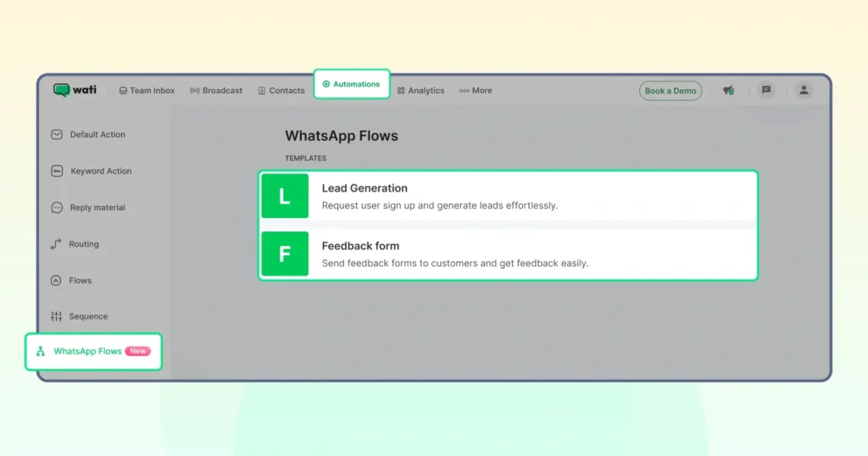Click the TEMPLATES section label

(x=305, y=158)
